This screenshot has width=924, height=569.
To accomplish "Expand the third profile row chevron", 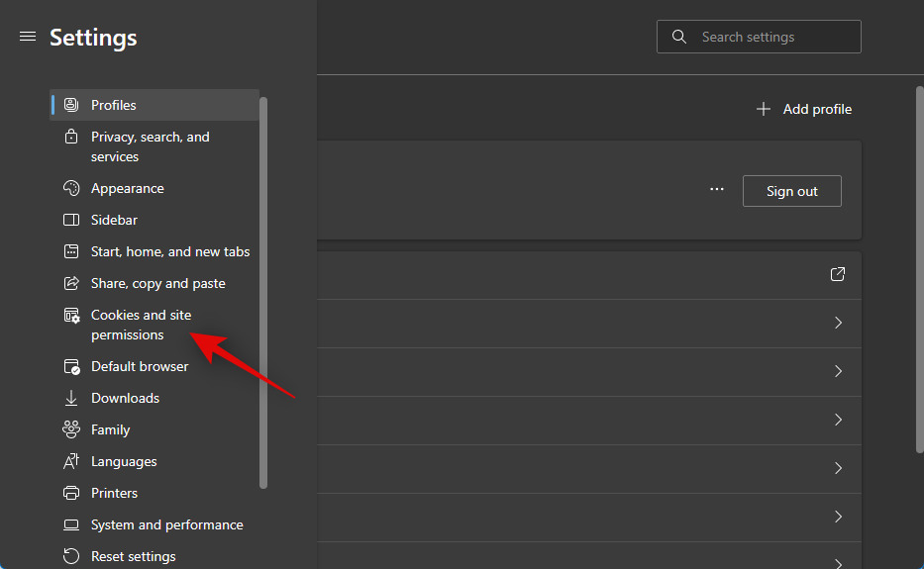I will (x=838, y=371).
